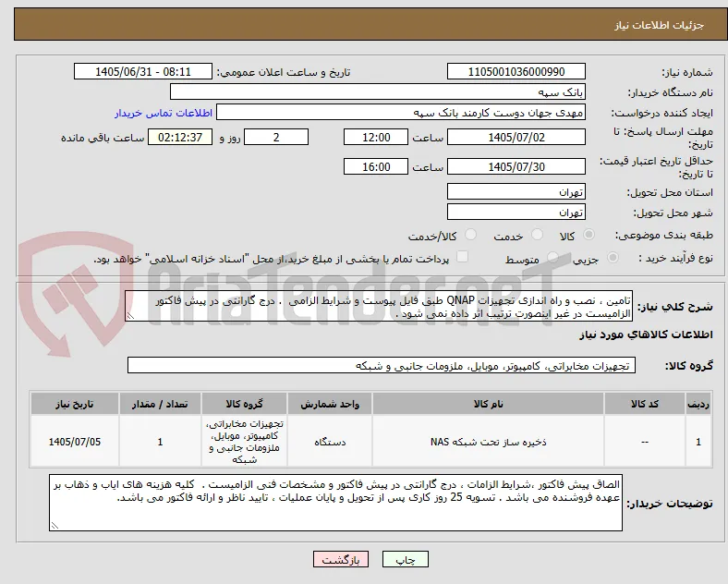The width and height of the screenshot is (728, 584).
Task: Click the announcement date field 1405/06/31 - 08:11
Action: (143, 71)
